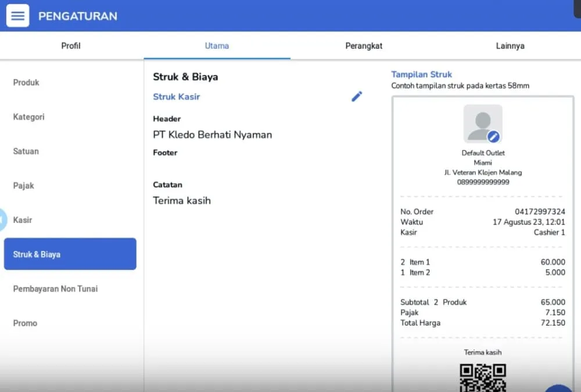Screen dimensions: 581x392
Task: Open Pembayaran Non Tunai settings
Action: click(x=55, y=289)
